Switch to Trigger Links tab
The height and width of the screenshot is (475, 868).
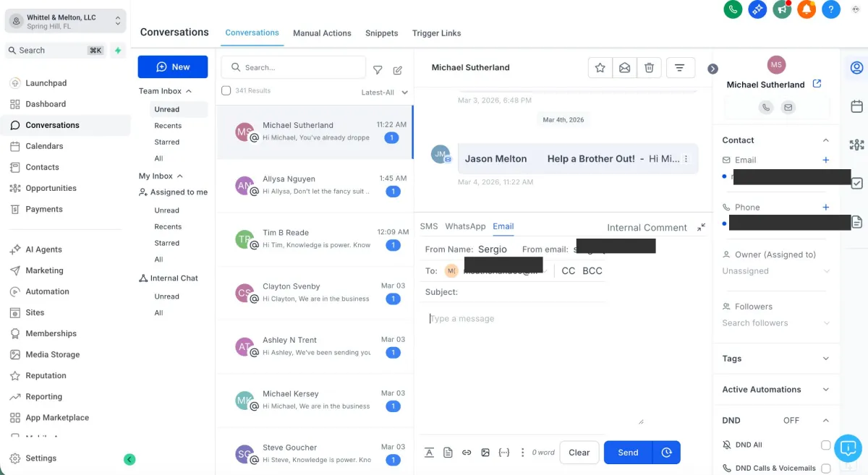tap(436, 33)
